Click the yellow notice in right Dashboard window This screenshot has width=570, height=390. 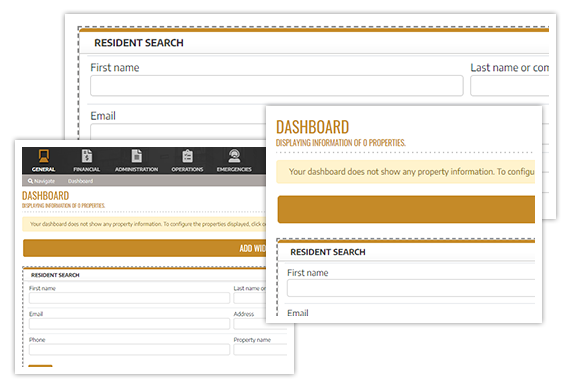click(x=406, y=172)
